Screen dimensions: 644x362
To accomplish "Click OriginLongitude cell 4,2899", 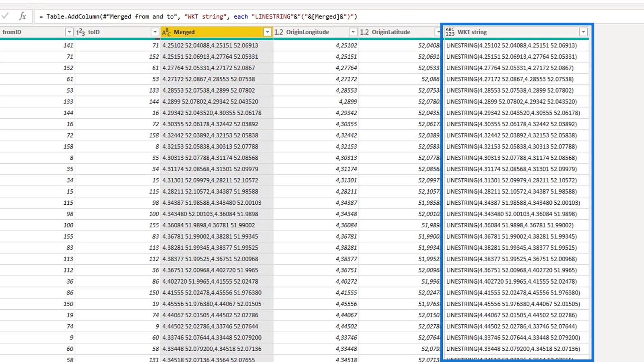I will click(316, 102).
